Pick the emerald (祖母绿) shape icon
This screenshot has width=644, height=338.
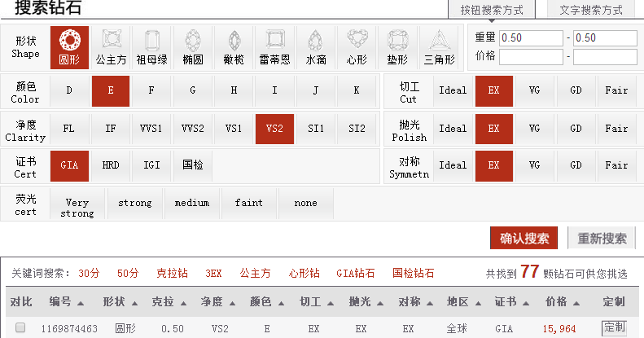pos(151,46)
